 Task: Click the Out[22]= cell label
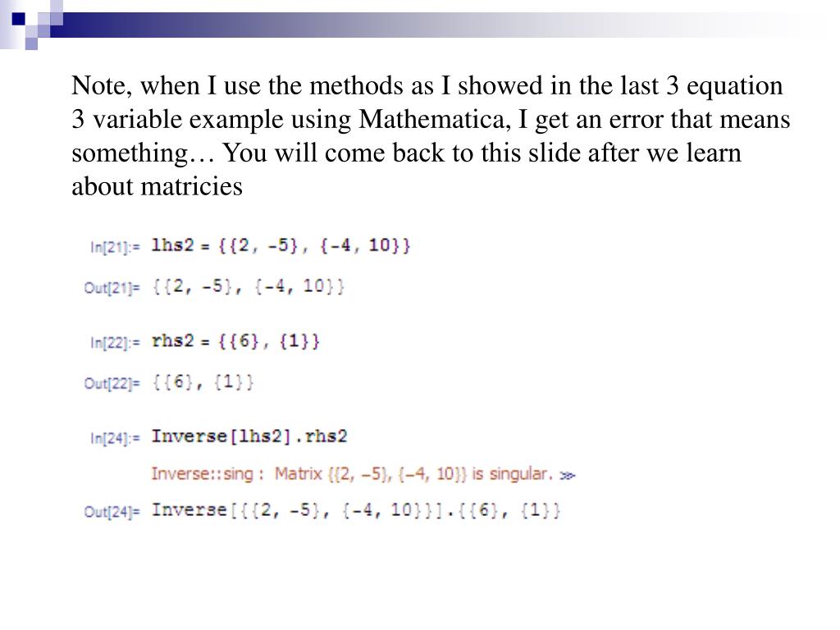point(112,384)
